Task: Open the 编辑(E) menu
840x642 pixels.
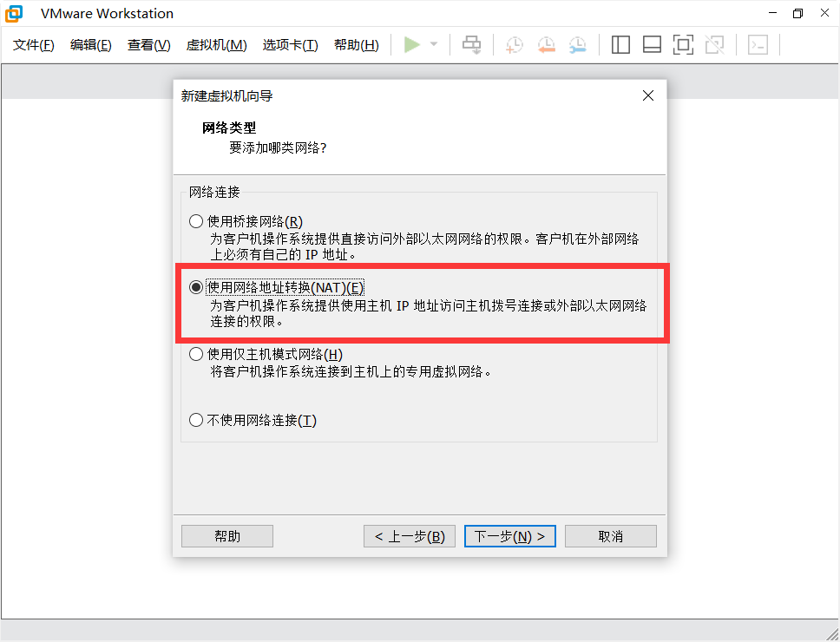Action: coord(90,45)
